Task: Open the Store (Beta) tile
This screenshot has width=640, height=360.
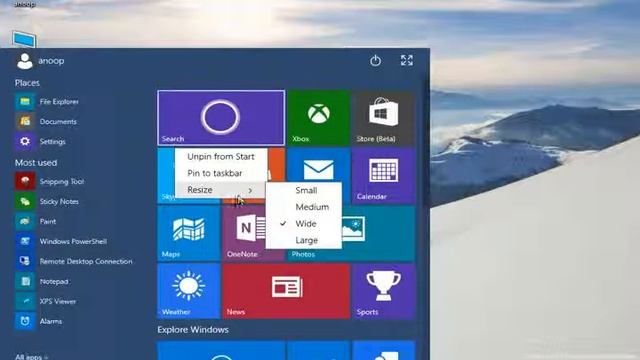Action: coord(383,118)
